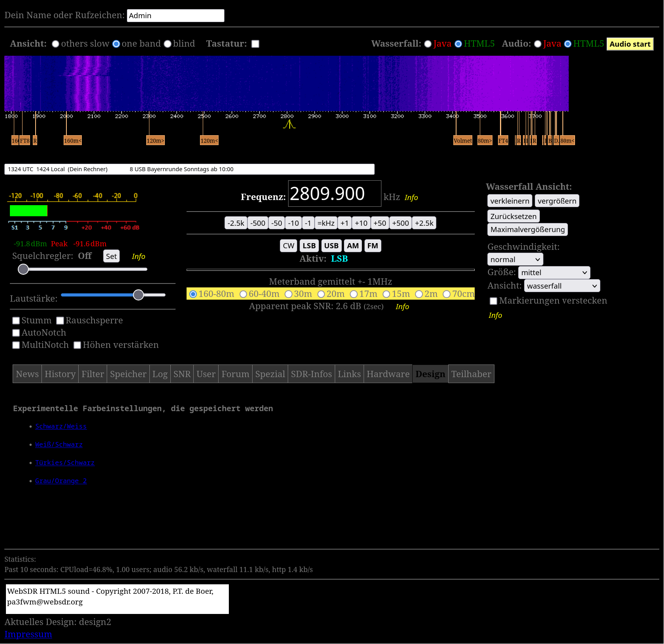Click the +10 tuning button
This screenshot has width=664, height=644.
point(361,223)
